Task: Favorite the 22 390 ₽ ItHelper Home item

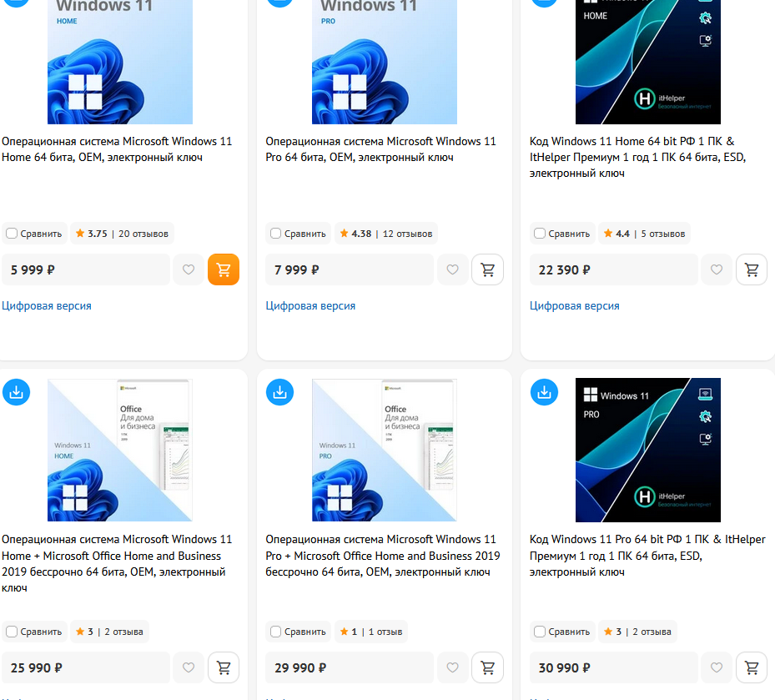Action: point(716,269)
